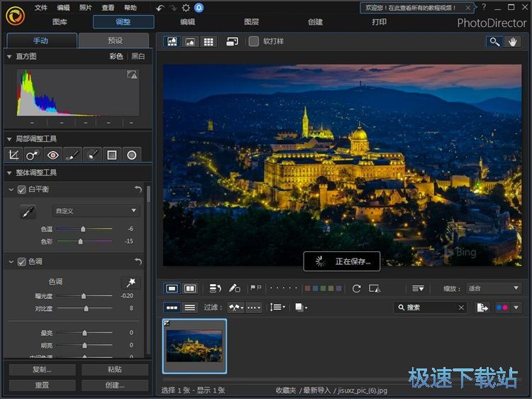The width and height of the screenshot is (532, 399).
Task: Collapse the 白平衡 chevron
Action: click(11, 190)
